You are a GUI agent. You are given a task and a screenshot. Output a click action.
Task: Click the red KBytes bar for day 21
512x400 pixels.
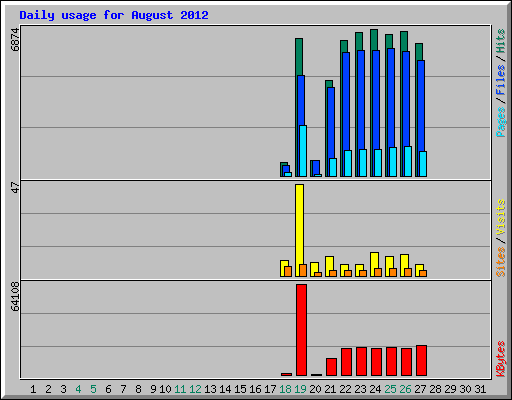coord(331,367)
